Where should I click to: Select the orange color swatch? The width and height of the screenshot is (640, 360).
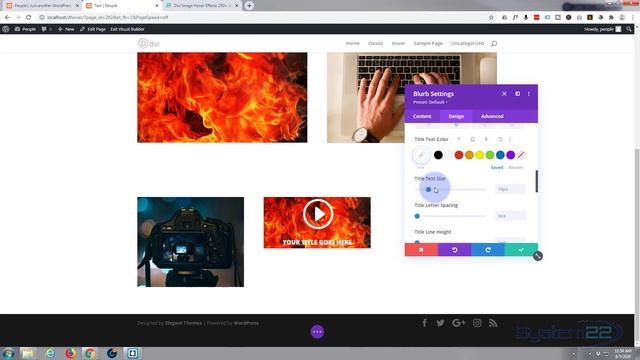[469, 155]
